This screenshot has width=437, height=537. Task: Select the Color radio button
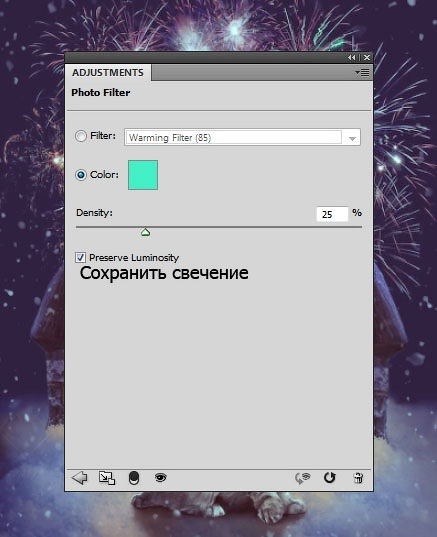tap(81, 175)
